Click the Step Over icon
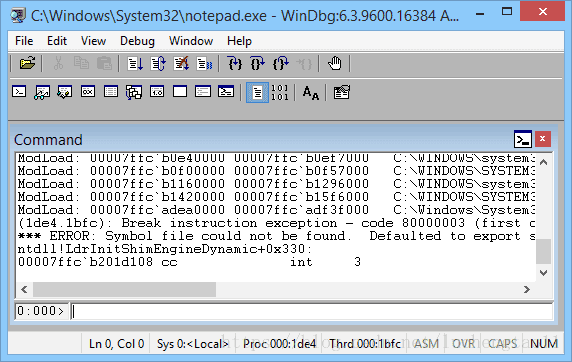572x362 pixels. tap(258, 63)
